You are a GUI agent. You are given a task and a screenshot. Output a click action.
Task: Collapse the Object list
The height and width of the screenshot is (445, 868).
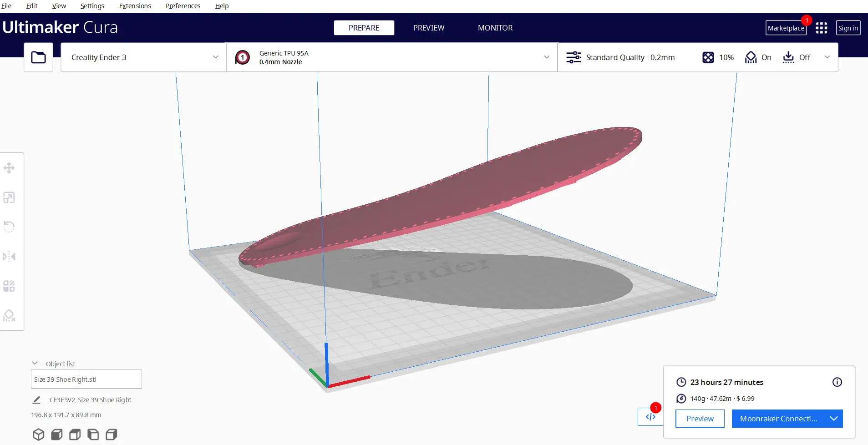click(x=35, y=363)
